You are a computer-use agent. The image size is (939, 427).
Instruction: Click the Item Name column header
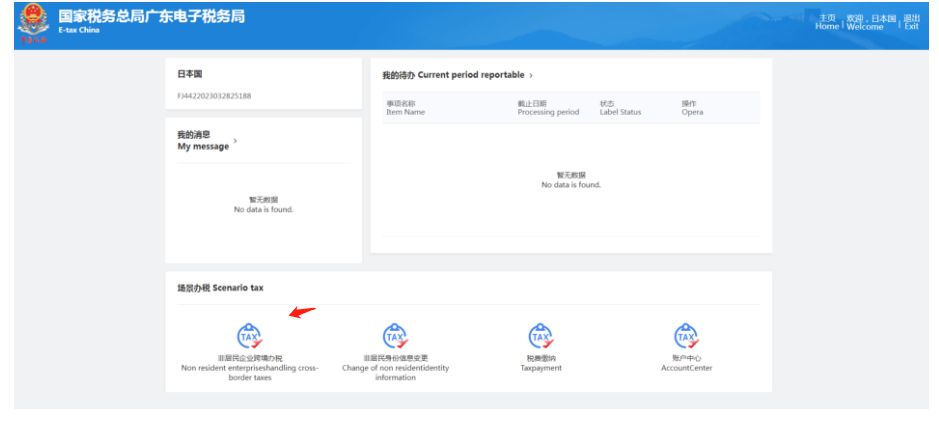pos(405,108)
